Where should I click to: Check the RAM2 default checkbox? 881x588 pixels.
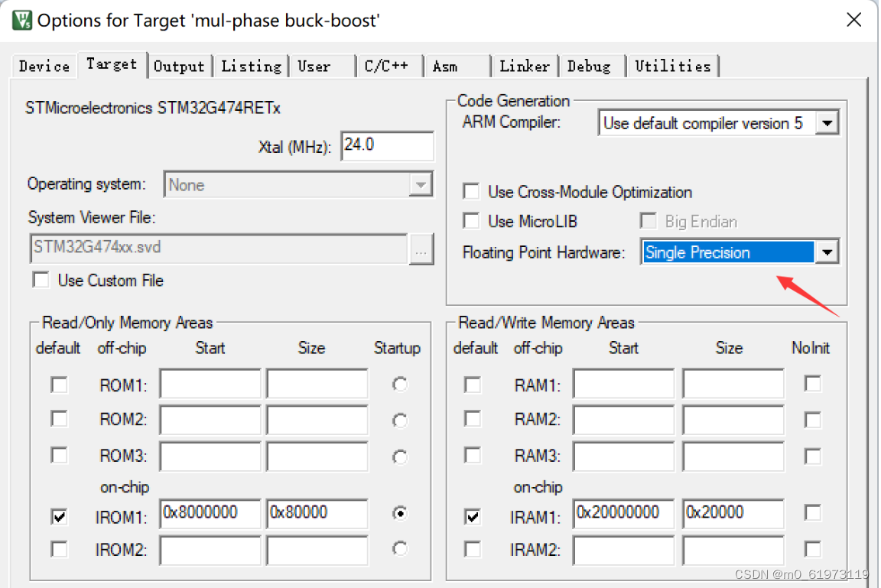click(473, 418)
